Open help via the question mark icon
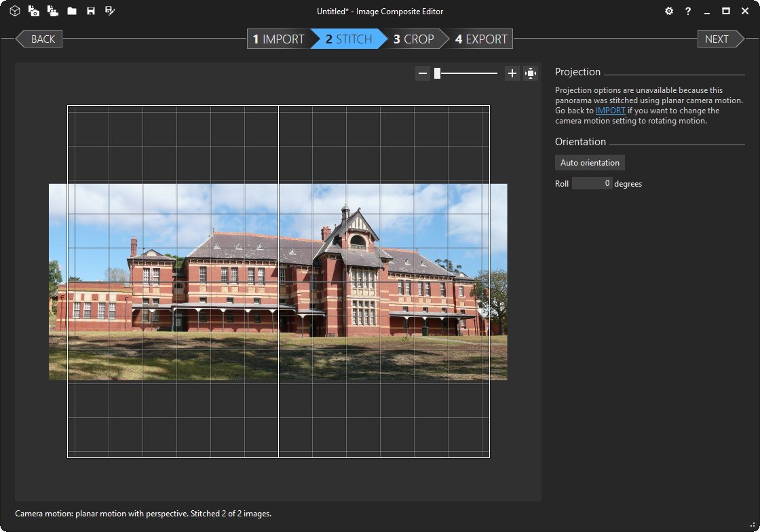Screen dimensions: 760x532 tap(687, 11)
